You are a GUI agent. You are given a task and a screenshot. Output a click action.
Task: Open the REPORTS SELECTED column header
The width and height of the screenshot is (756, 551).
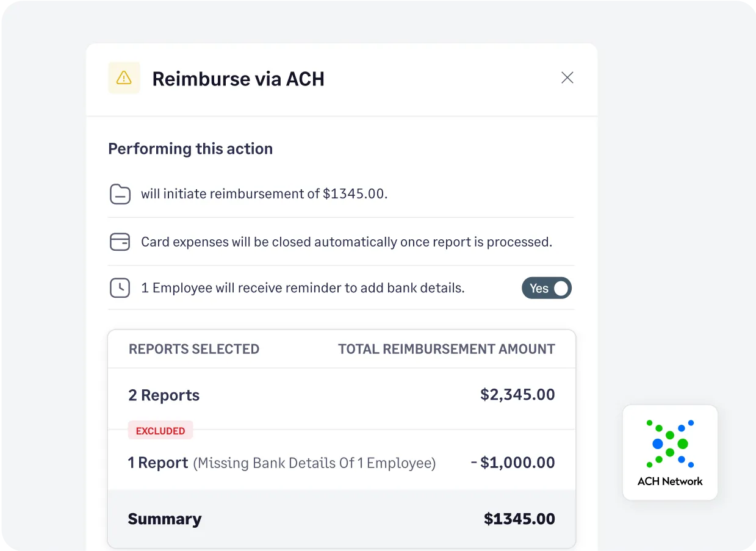pyautogui.click(x=193, y=348)
